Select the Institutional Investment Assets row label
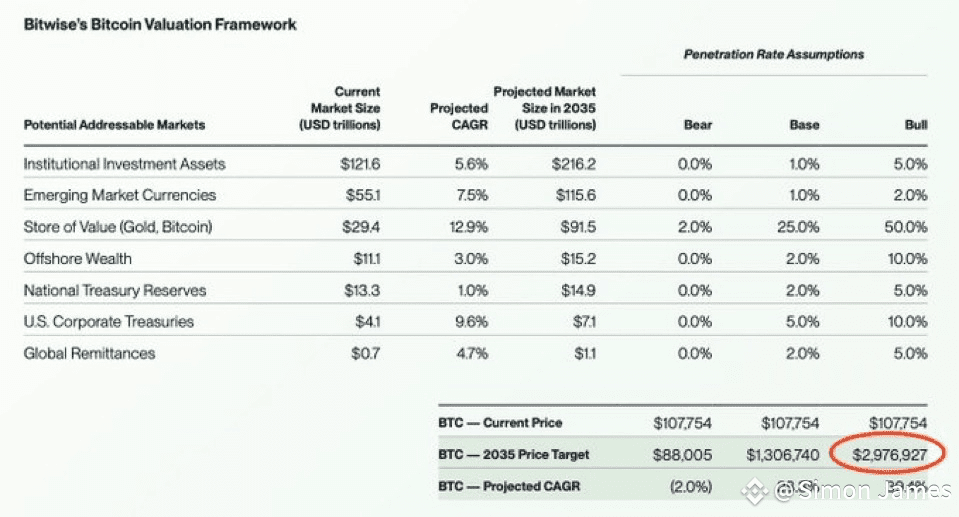Screen dimensions: 959x517 [124, 164]
